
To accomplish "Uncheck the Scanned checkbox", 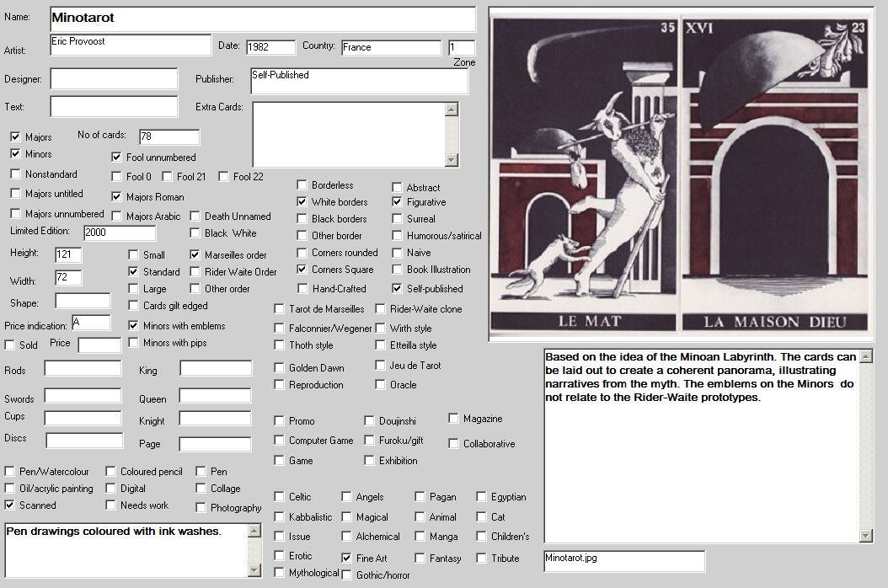I will point(10,505).
